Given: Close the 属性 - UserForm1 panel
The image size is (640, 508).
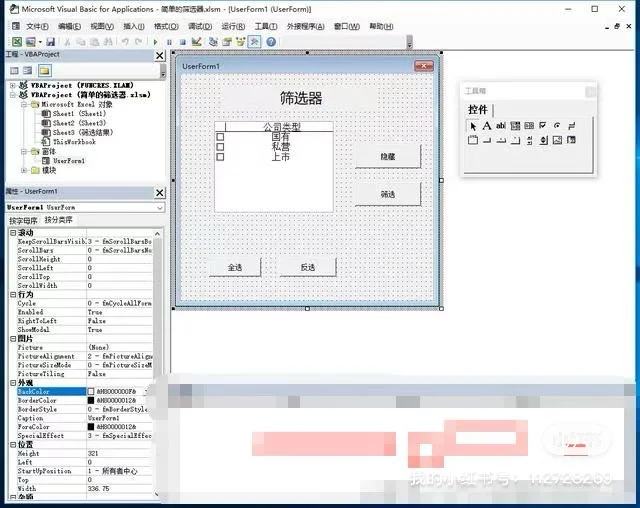Looking at the screenshot, I should [x=160, y=193].
